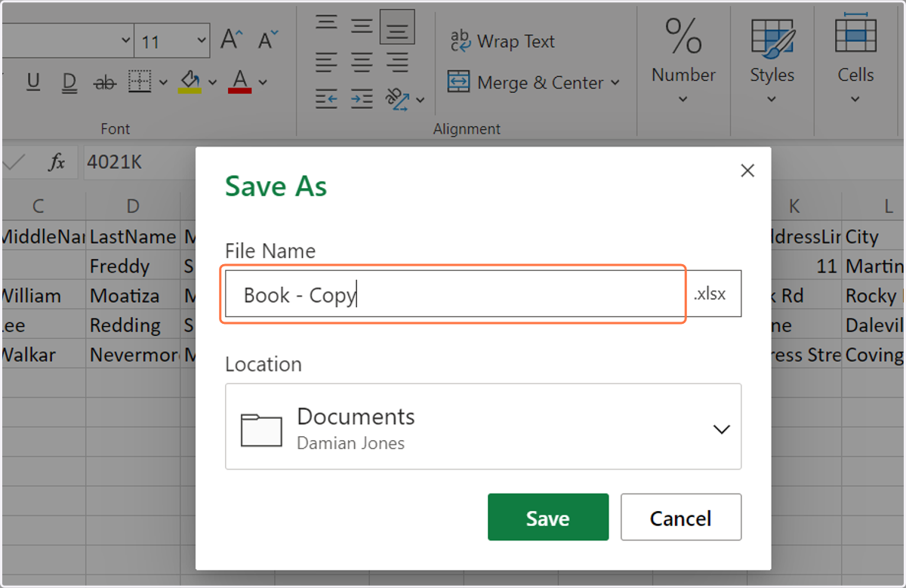The height and width of the screenshot is (588, 906).
Task: Click the cell containing Redding
Action: [133, 325]
